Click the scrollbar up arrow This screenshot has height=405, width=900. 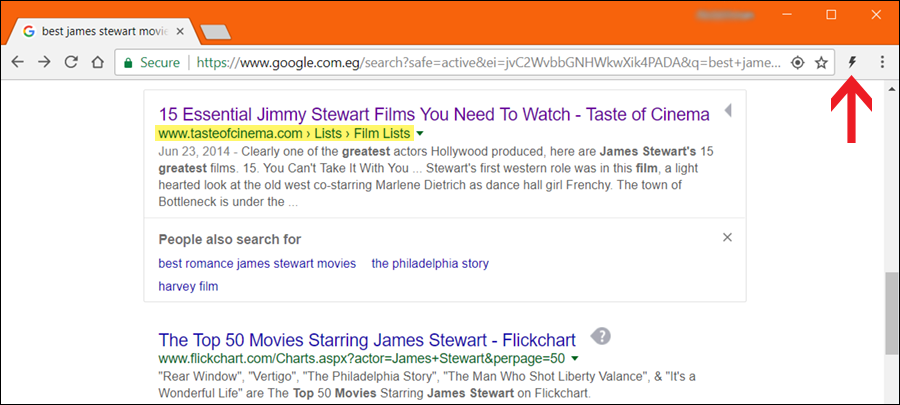890,89
